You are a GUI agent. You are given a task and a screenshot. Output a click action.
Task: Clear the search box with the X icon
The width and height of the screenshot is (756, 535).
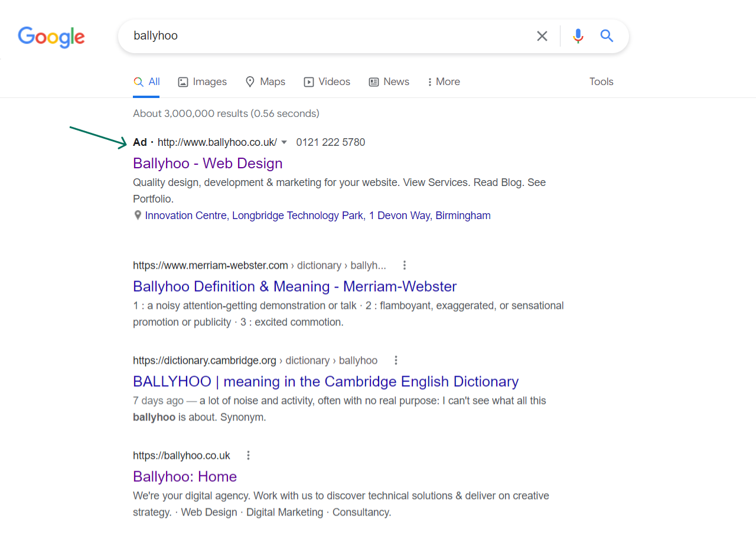point(542,36)
